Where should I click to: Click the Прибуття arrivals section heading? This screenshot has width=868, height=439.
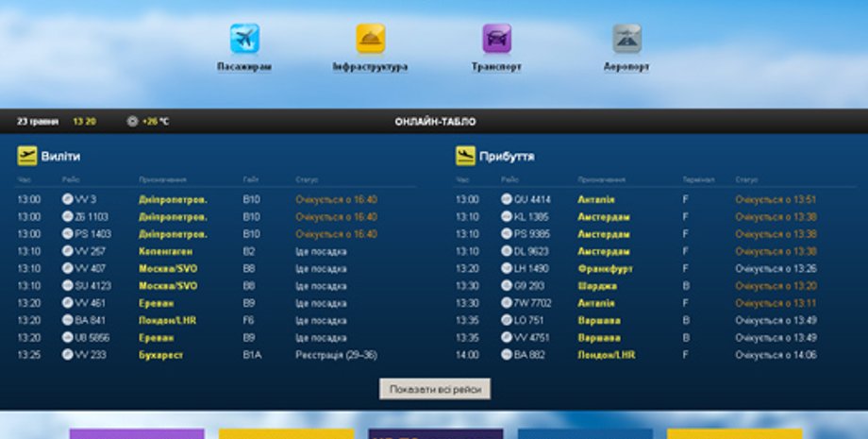507,156
